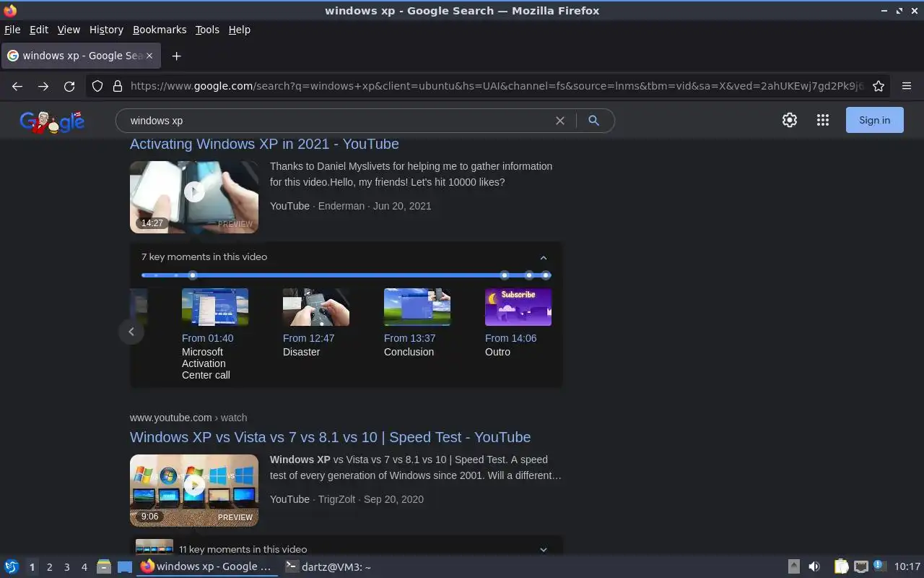Screen dimensions: 924x578
Task: Switch to workspace 2
Action: click(x=49, y=567)
